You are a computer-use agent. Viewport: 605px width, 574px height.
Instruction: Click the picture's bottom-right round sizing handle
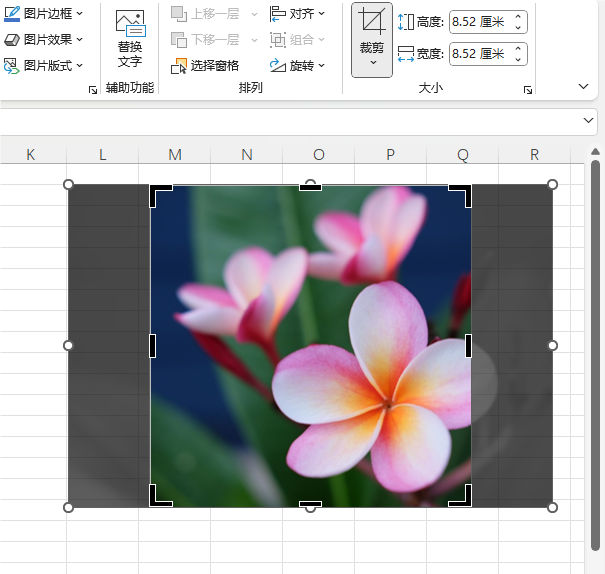553,508
